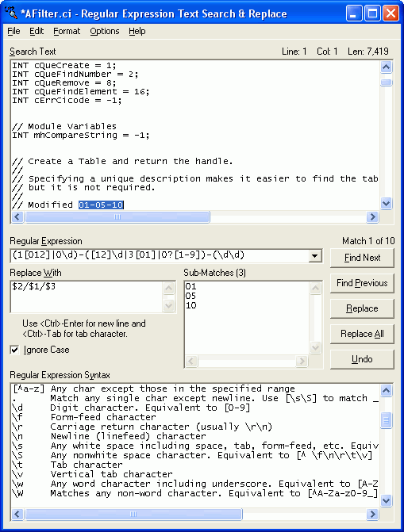Click Syntax panel scroll right arrow

click(373, 514)
